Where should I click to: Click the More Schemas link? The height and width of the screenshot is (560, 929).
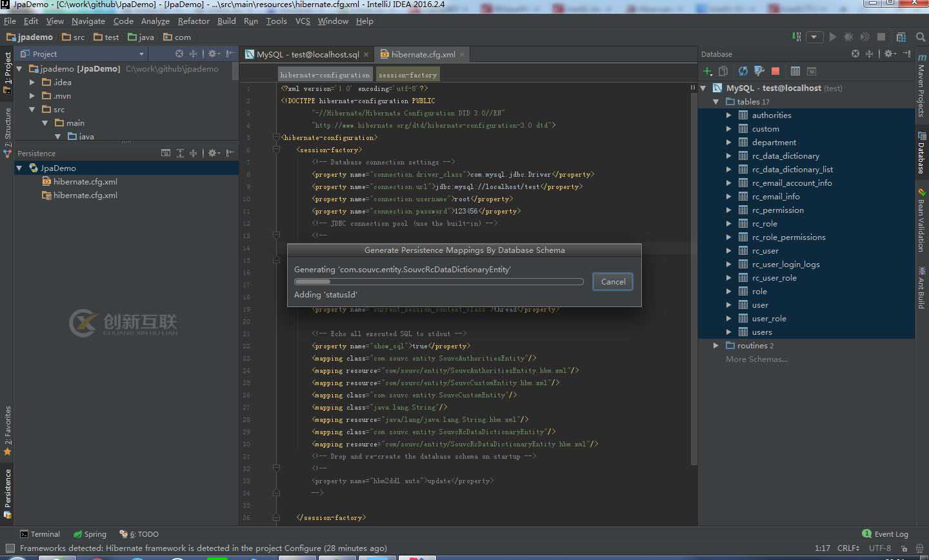pyautogui.click(x=756, y=359)
